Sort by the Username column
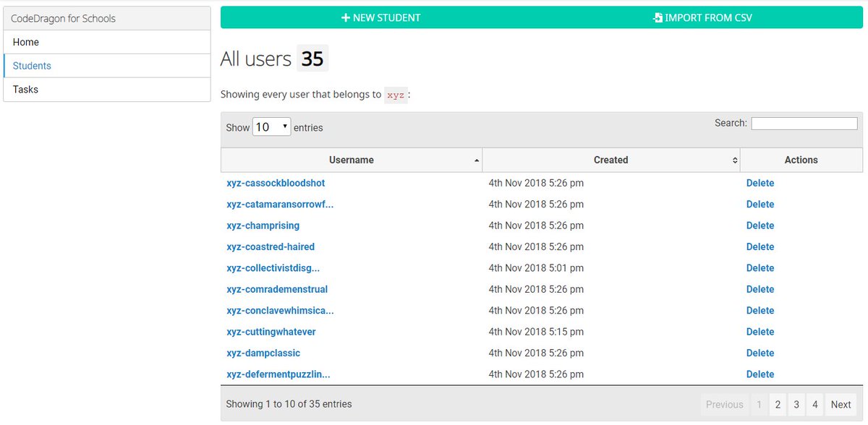 click(352, 160)
